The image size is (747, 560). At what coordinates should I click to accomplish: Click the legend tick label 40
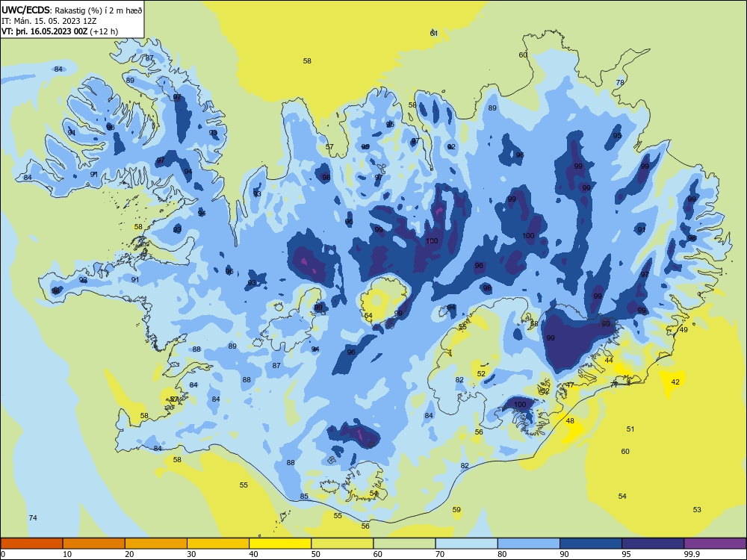[254, 554]
